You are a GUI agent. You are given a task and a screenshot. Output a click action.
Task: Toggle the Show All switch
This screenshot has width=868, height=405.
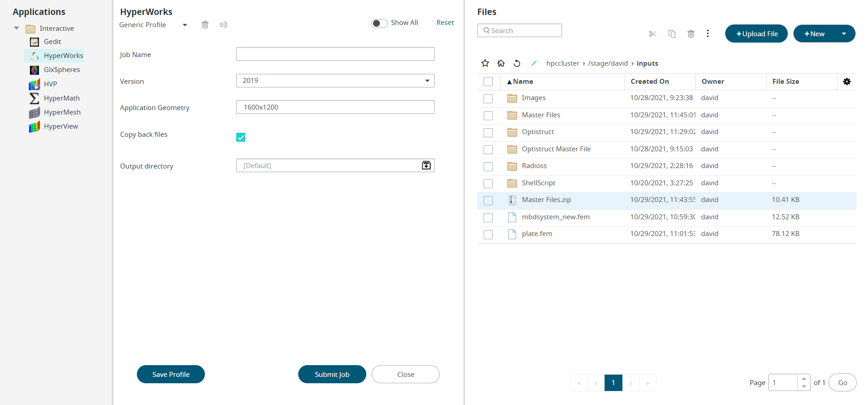pyautogui.click(x=379, y=23)
